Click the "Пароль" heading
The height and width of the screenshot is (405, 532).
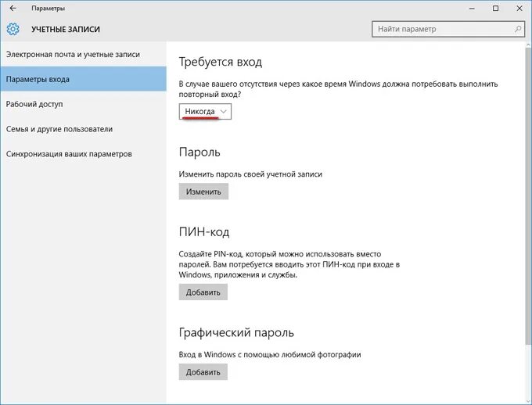pos(199,152)
